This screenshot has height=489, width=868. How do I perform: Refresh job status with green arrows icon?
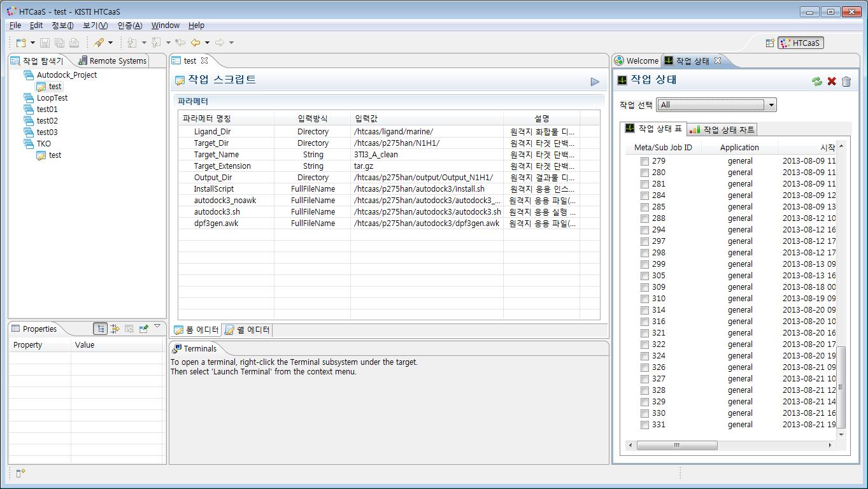[x=817, y=81]
